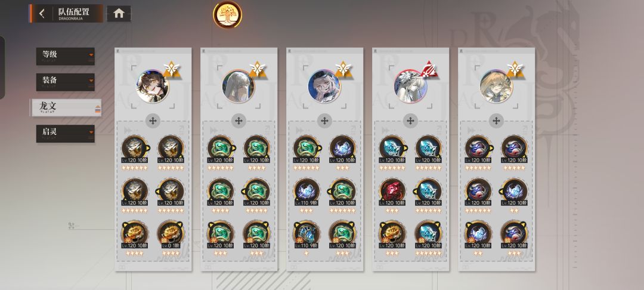Expand the 装备 dropdown
This screenshot has height=290, width=644.
pyautogui.click(x=66, y=82)
